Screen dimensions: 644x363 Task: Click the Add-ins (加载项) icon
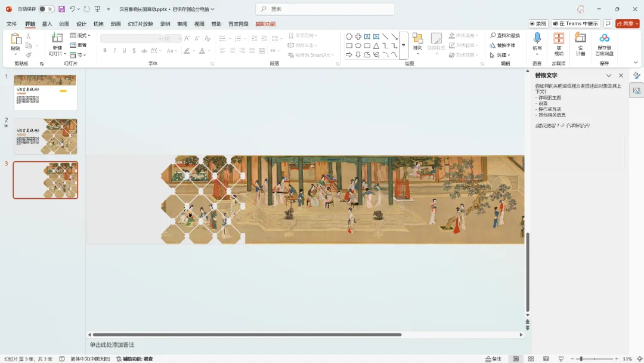click(x=559, y=38)
